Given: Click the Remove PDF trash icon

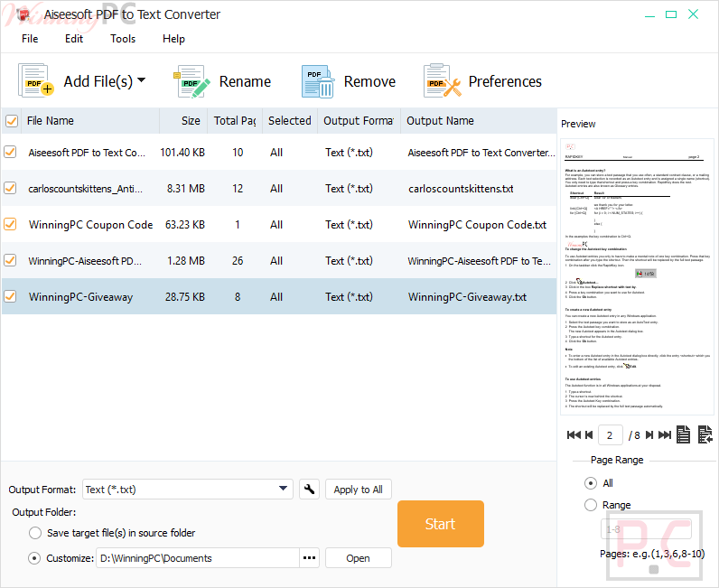Looking at the screenshot, I should pyautogui.click(x=318, y=81).
